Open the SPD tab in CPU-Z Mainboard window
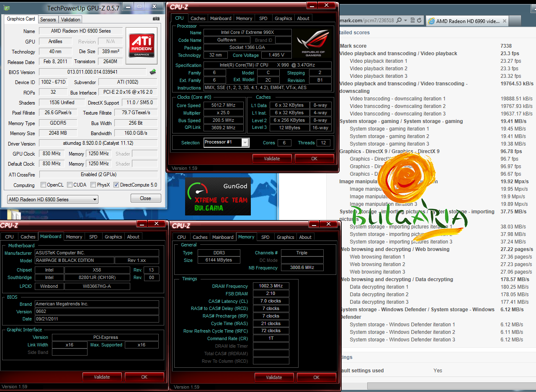The image size is (536, 392). 93,237
